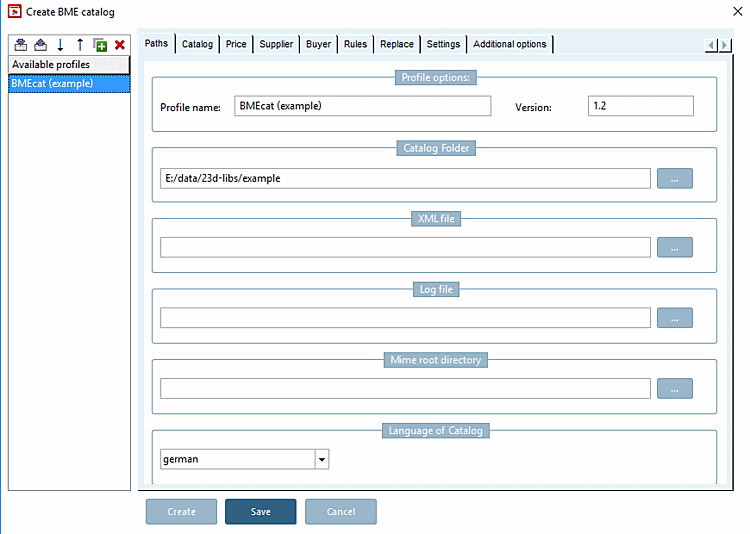
Task: Click the Available profiles column header
Action: (x=69, y=65)
